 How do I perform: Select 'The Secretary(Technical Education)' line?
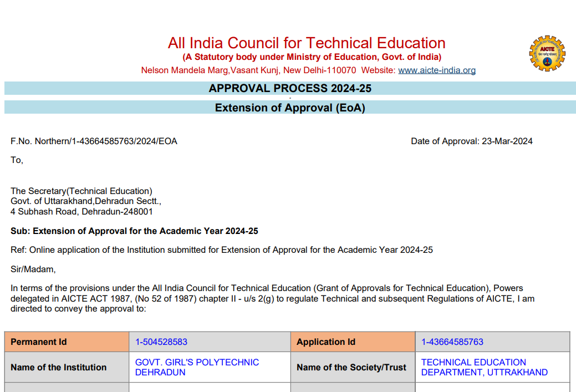pyautogui.click(x=81, y=191)
